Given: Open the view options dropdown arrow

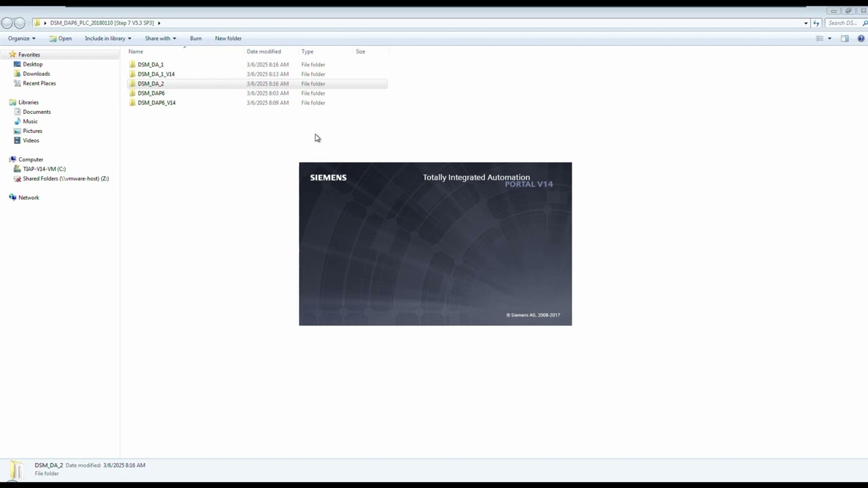Looking at the screenshot, I should 829,39.
